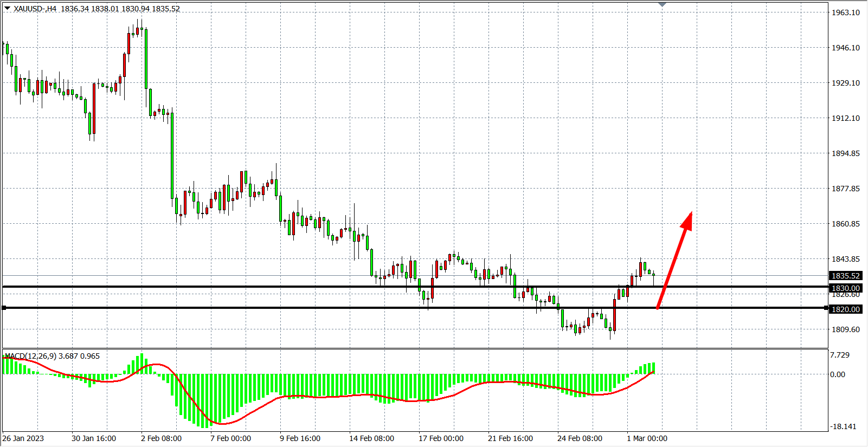Click the dropdown triangle beside XAUUSD title
The height and width of the screenshot is (447, 868).
pos(7,8)
